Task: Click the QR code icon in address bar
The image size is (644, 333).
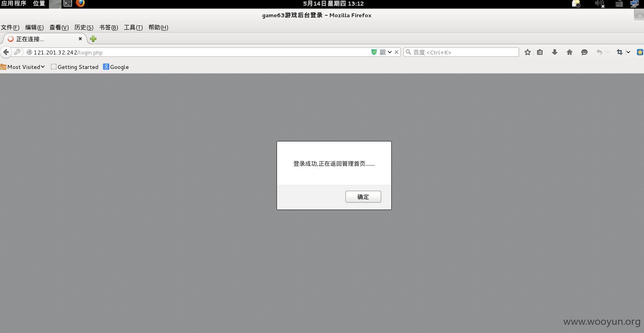Action: pyautogui.click(x=383, y=52)
